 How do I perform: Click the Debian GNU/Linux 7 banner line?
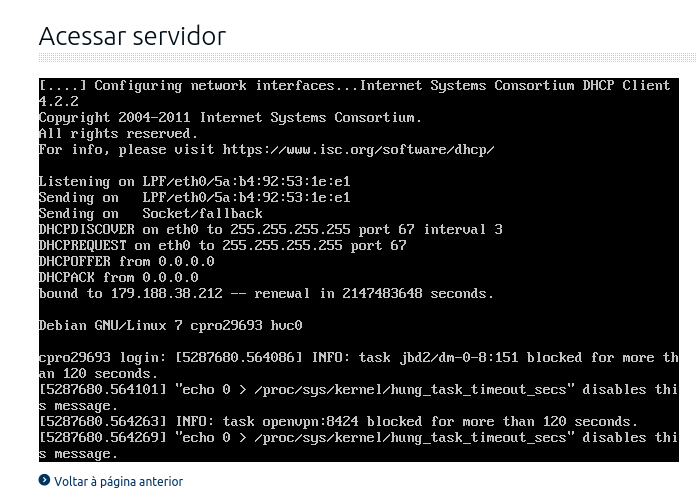[171, 325]
